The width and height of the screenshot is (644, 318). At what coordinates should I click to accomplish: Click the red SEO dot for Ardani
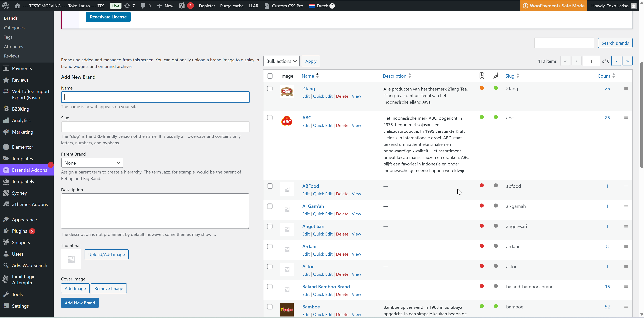pos(482,246)
